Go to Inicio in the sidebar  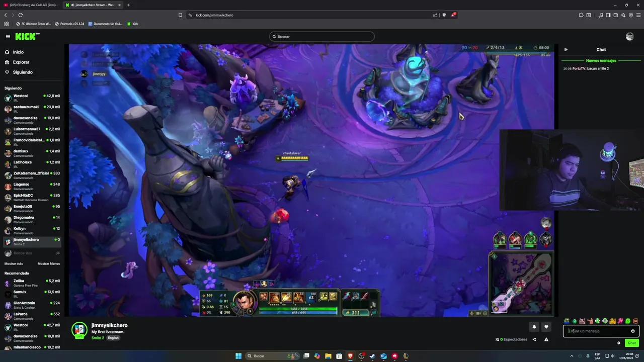tap(18, 52)
